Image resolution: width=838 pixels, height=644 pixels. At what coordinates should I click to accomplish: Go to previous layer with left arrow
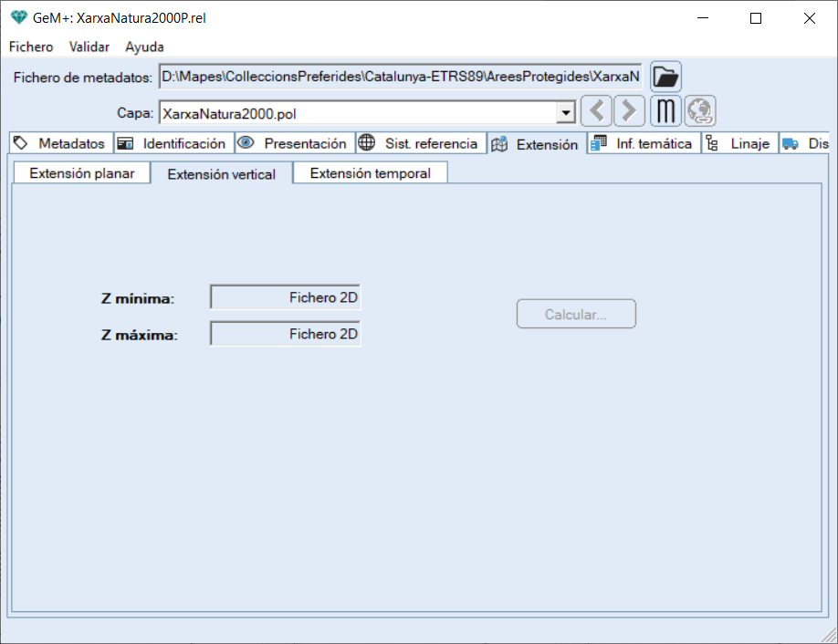596,111
